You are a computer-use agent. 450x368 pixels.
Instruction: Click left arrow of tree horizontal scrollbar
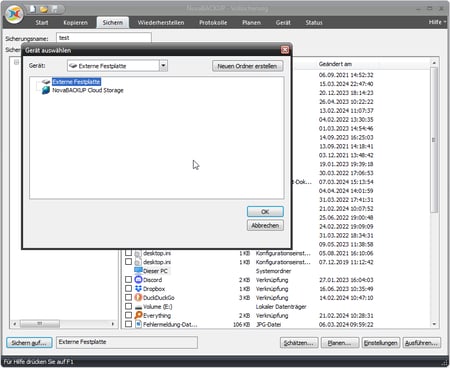[14, 324]
